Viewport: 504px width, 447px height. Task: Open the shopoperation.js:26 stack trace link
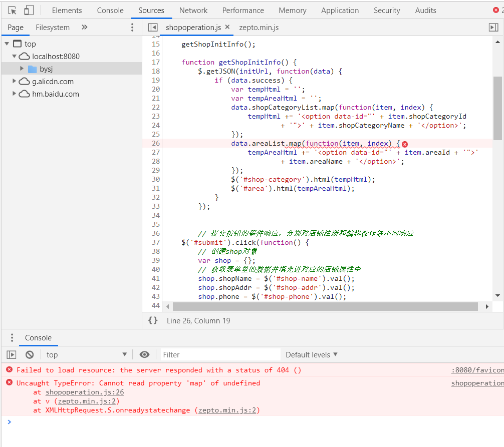tap(85, 392)
